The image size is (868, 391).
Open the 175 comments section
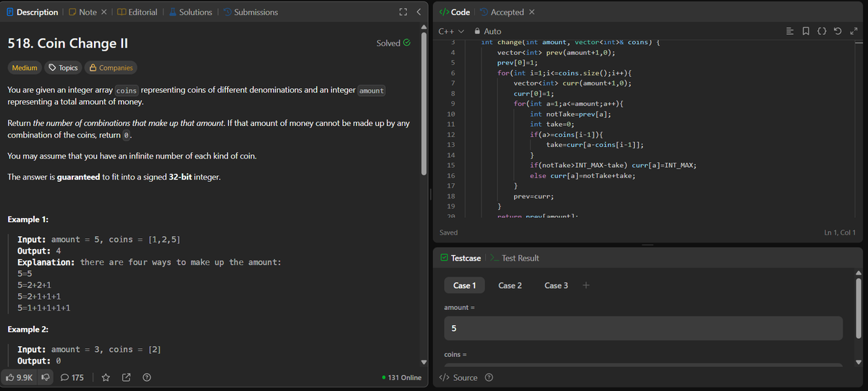click(72, 378)
